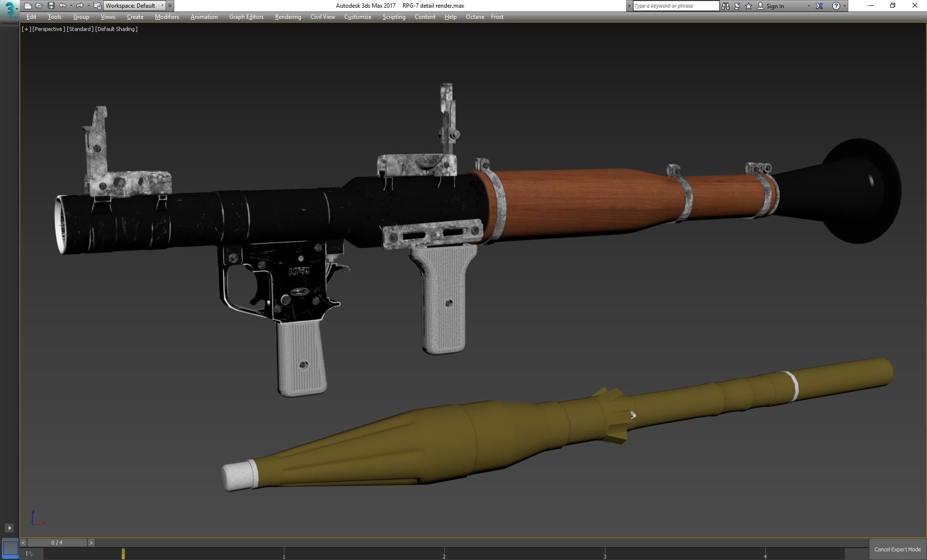The image size is (927, 560).
Task: Open the Graph Editors menu
Action: pyautogui.click(x=246, y=17)
